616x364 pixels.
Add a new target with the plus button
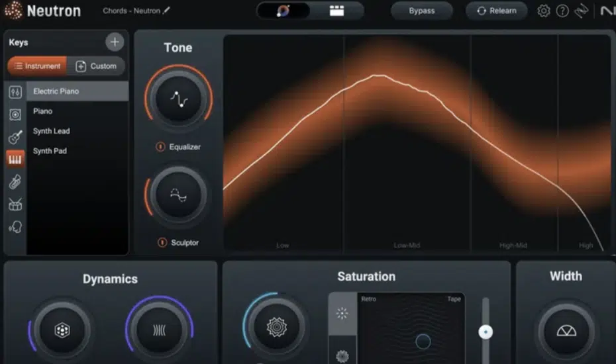click(115, 42)
